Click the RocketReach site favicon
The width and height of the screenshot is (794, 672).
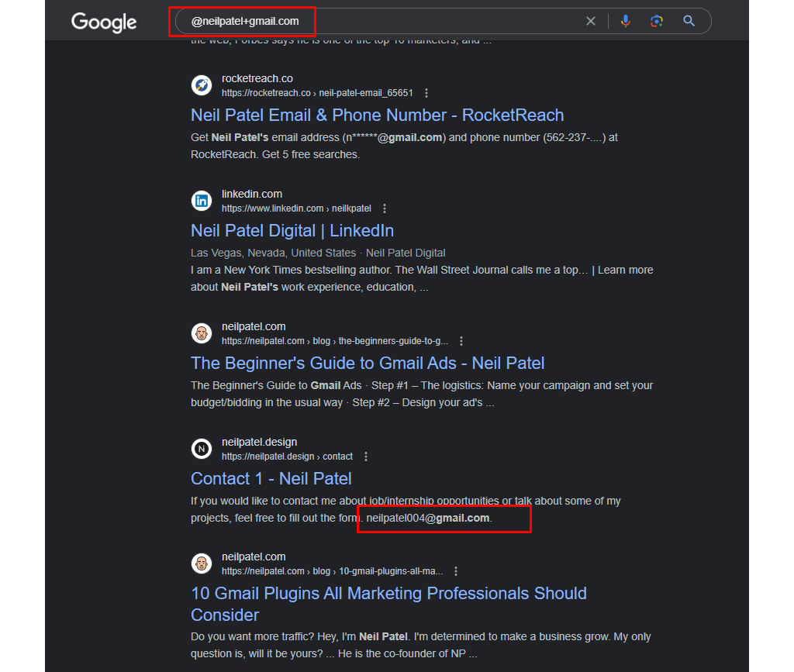coord(202,85)
